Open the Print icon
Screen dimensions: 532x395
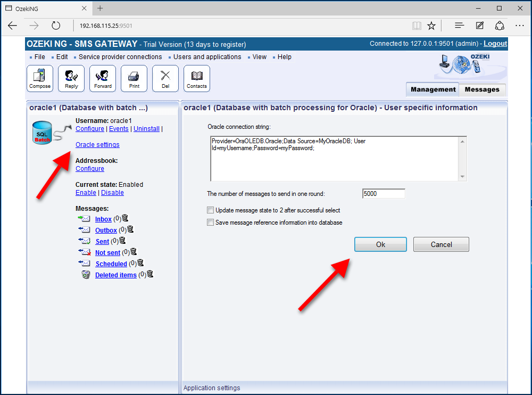pos(134,78)
